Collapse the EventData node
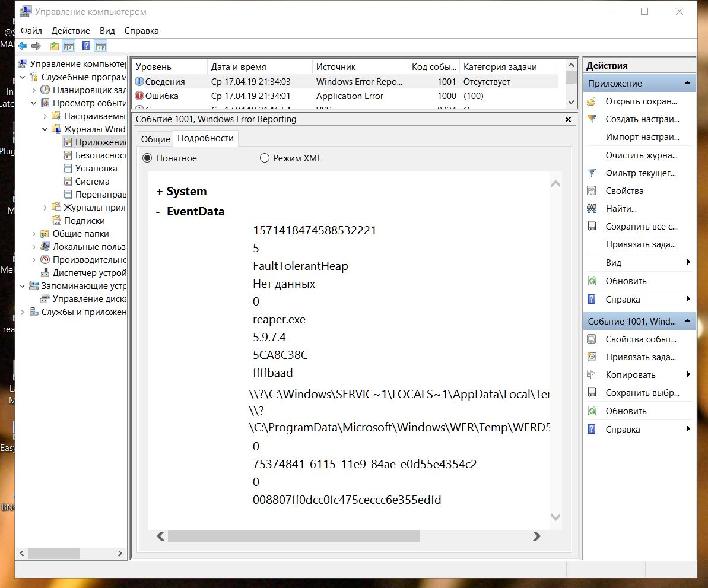This screenshot has width=708, height=588. (x=158, y=212)
